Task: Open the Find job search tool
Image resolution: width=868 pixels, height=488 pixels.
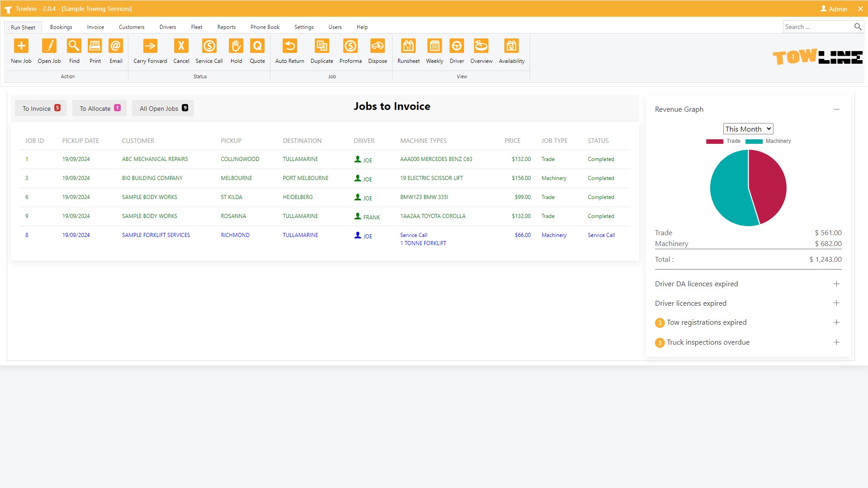Action: (74, 46)
